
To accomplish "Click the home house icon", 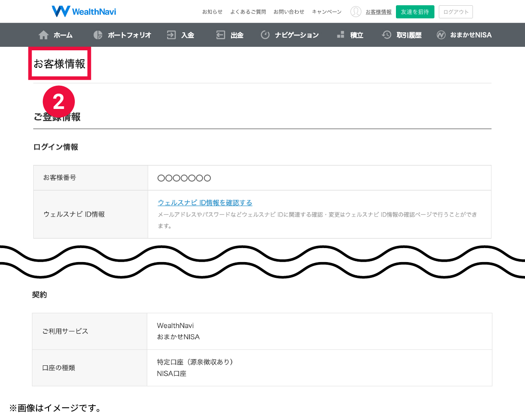I will 44,35.
